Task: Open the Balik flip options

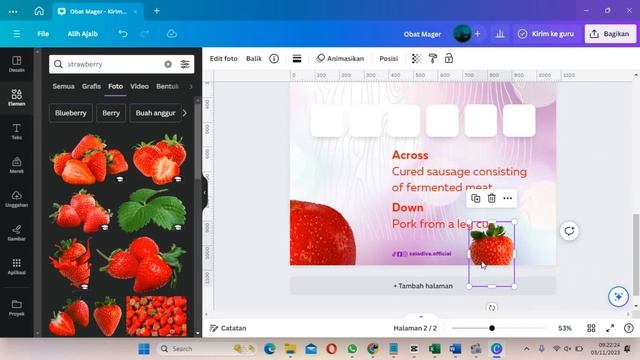Action: click(254, 59)
